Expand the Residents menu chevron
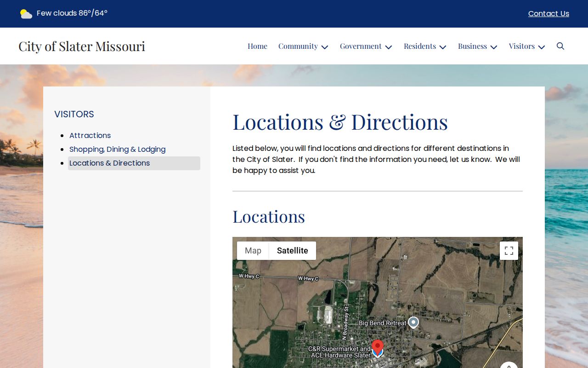 [x=443, y=47]
